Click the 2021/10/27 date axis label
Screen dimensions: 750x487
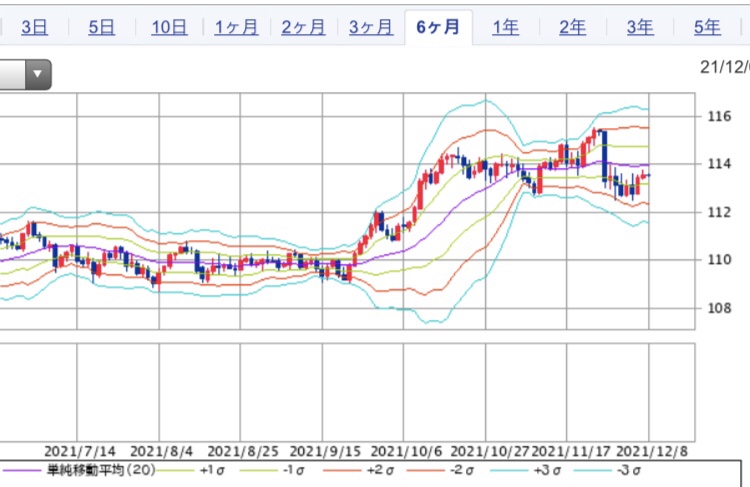coord(490,451)
